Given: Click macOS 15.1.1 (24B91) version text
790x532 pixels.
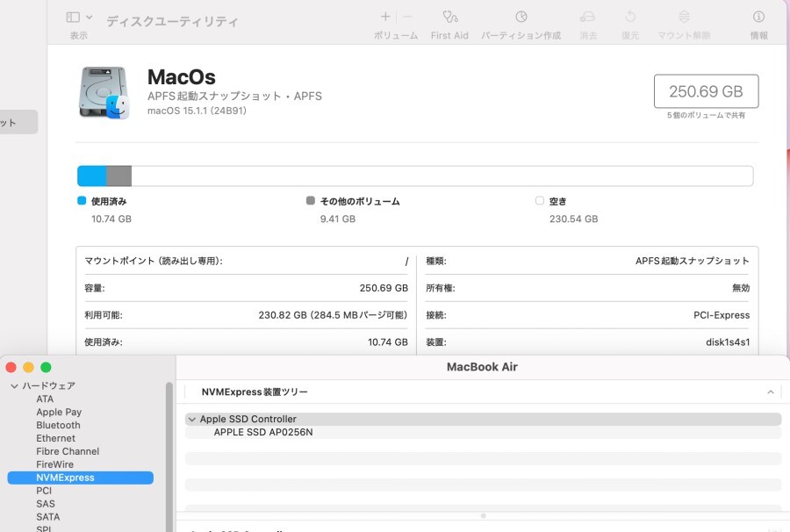Looking at the screenshot, I should (x=197, y=111).
